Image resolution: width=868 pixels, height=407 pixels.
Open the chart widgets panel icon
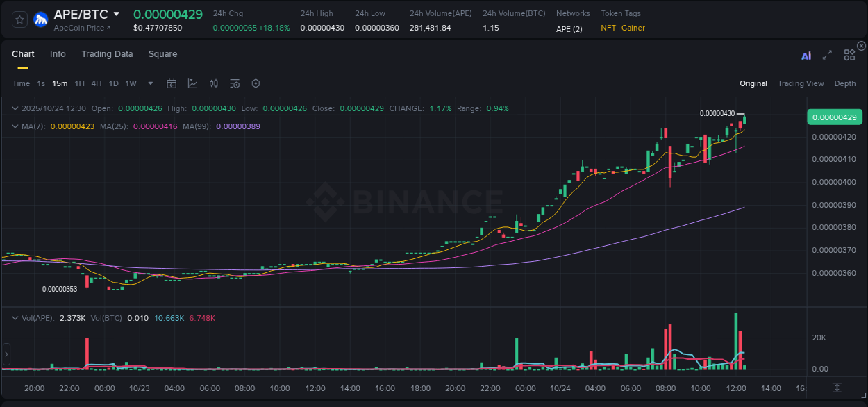pos(849,54)
